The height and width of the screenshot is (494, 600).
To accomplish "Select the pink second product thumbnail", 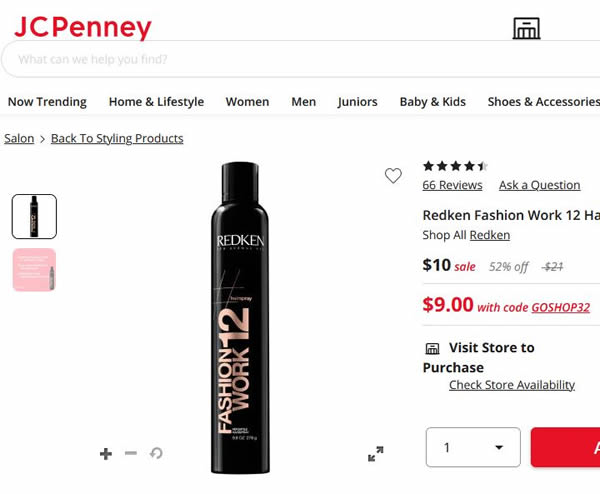I will pyautogui.click(x=34, y=270).
